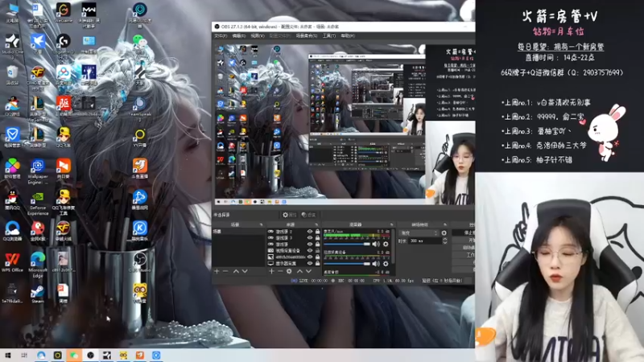Open the OBS Studio desktop shortcut
The height and width of the screenshot is (362, 644).
[x=139, y=263]
